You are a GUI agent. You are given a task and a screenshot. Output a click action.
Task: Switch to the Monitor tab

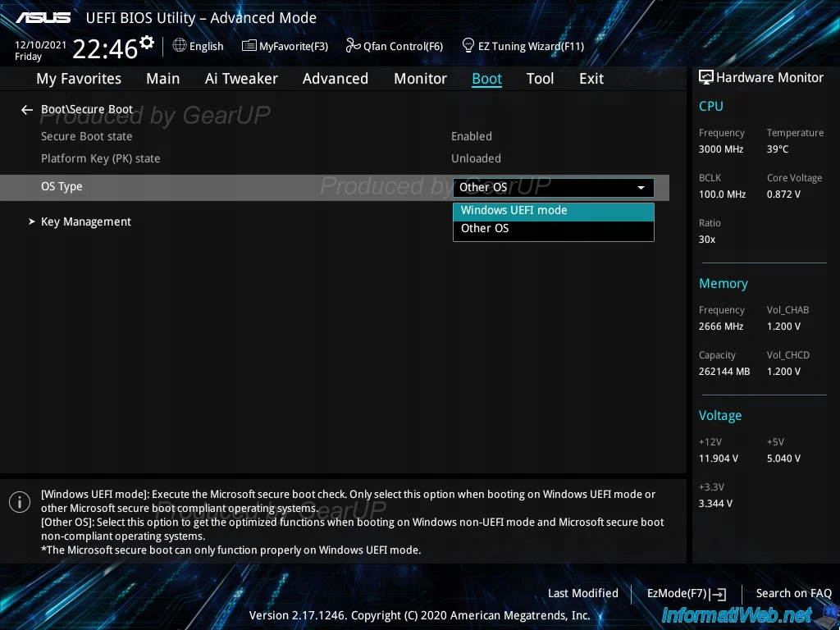[x=420, y=79]
